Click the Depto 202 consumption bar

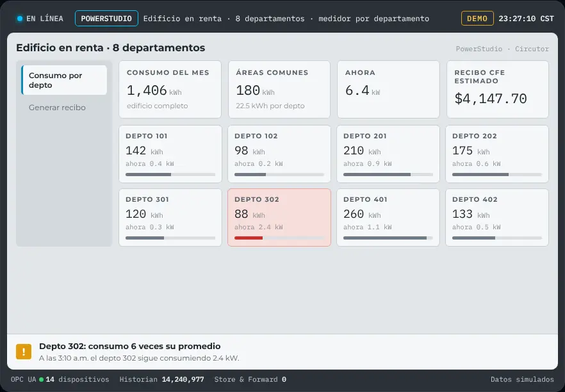(x=497, y=174)
